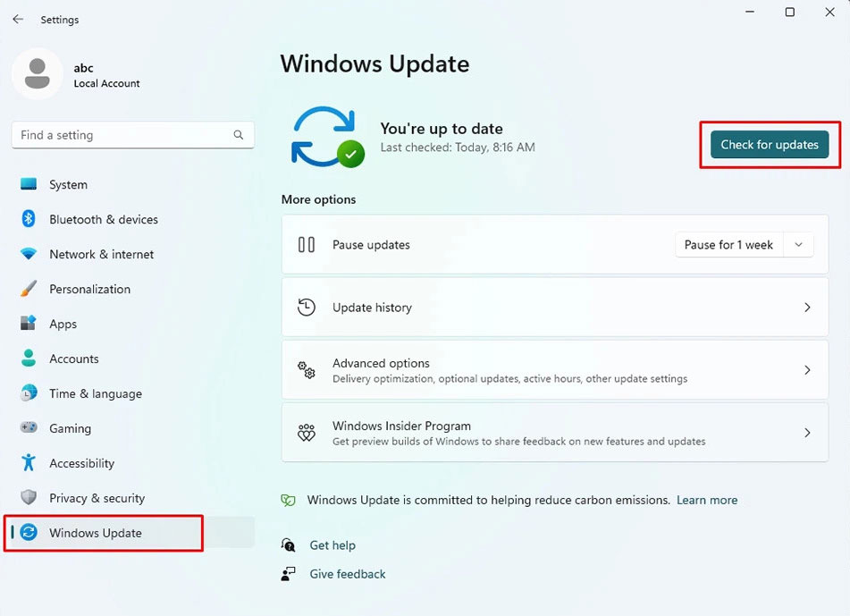Open the Windows Insider Program section
This screenshot has height=616, width=850.
[554, 432]
